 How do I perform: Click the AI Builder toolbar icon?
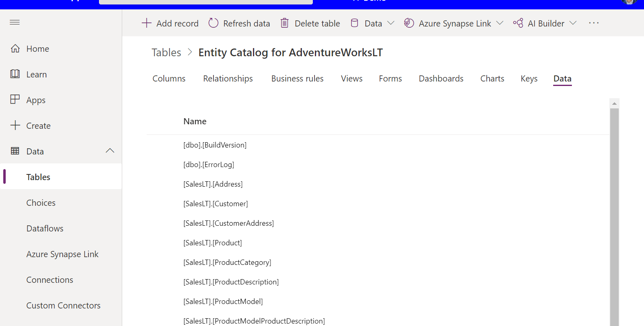(518, 23)
